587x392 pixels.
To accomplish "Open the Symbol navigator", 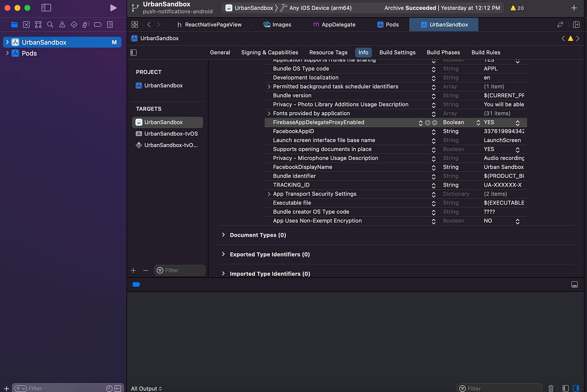I will [x=38, y=25].
